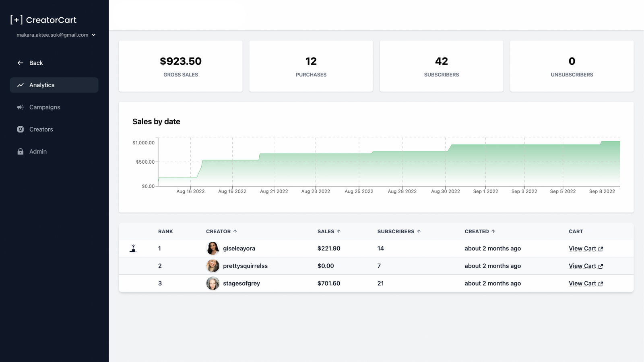Viewport: 644px width, 362px height.
Task: Select creator name giseleayora
Action: pyautogui.click(x=239, y=249)
